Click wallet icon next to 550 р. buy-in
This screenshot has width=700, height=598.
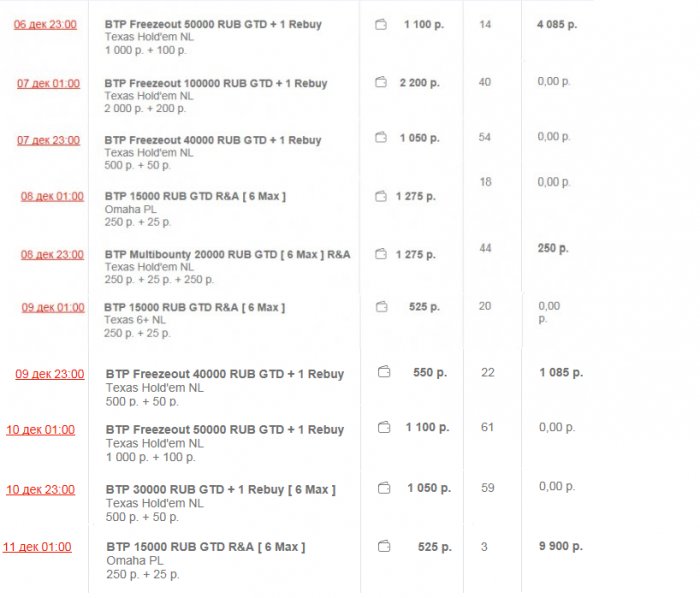[384, 372]
